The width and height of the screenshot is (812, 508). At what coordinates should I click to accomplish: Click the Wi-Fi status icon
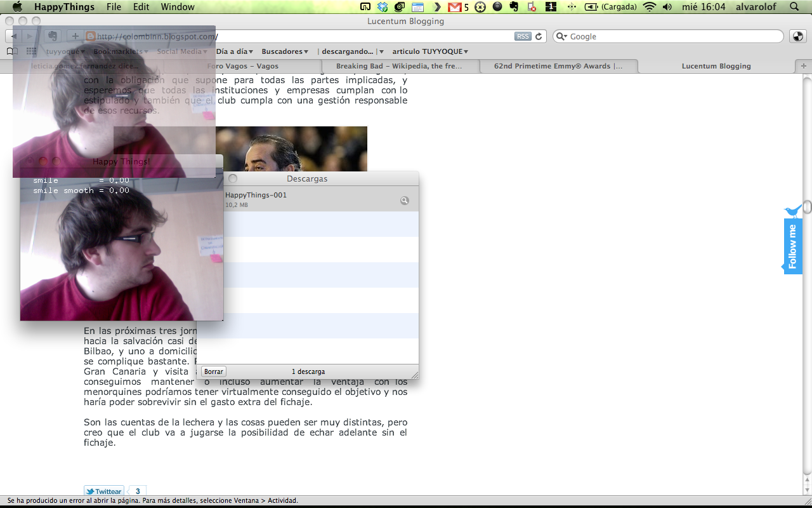649,7
